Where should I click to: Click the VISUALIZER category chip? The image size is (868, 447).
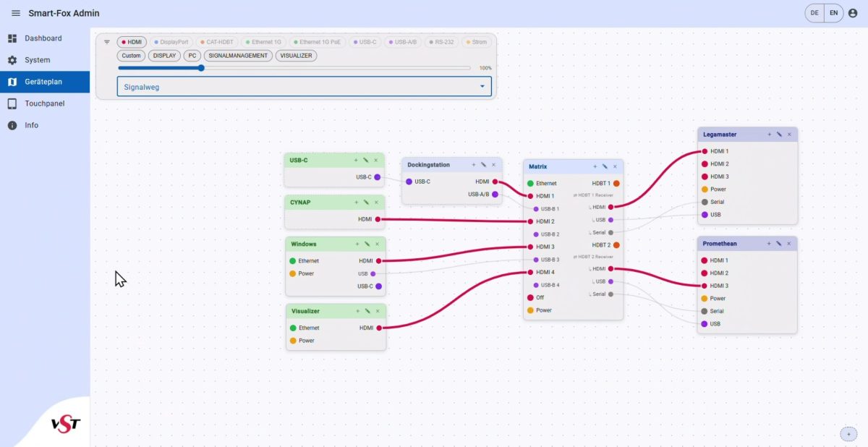pyautogui.click(x=296, y=56)
